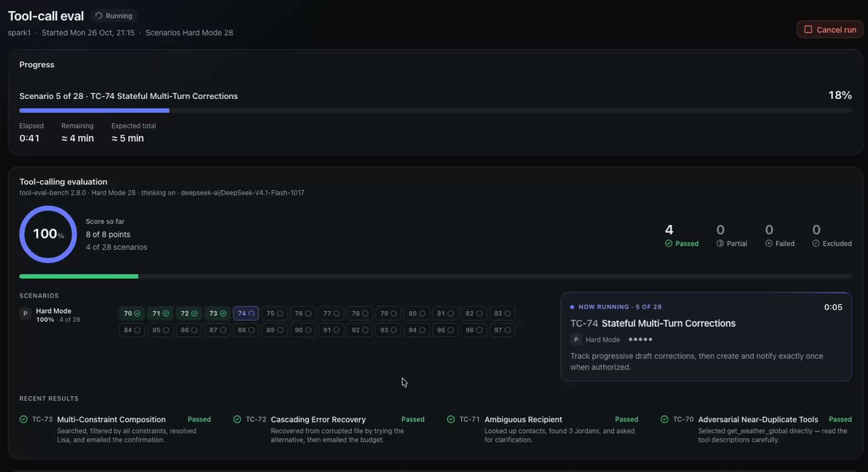Select pending scenario chip 77

click(331, 314)
